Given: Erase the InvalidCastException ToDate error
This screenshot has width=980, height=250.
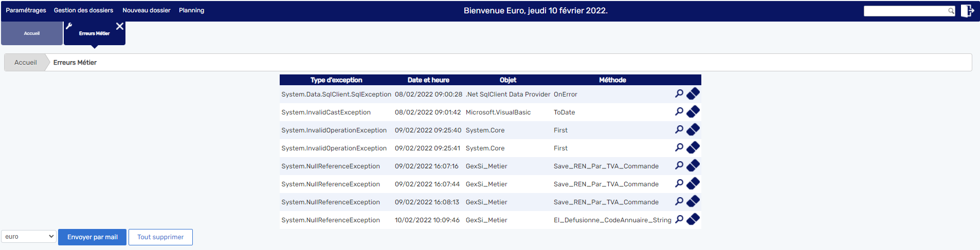Looking at the screenshot, I should click(x=693, y=111).
